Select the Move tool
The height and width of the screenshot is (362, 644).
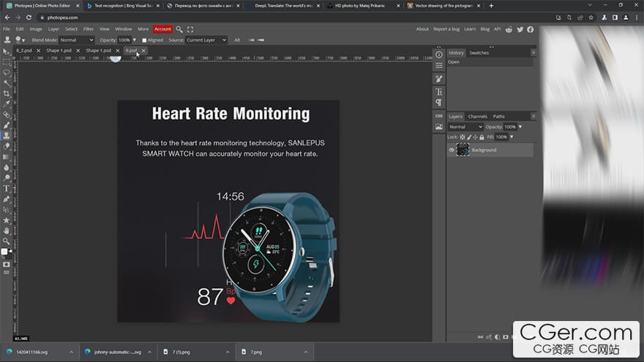pos(6,52)
